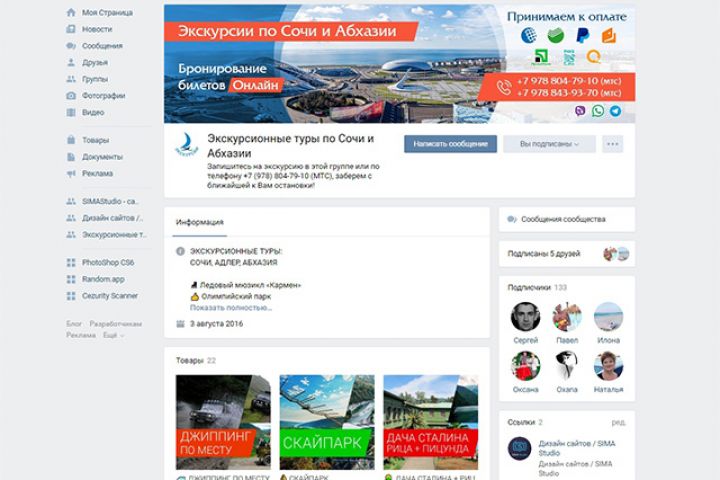Screen dimensions: 720x480
Task: Open Товары shopping bag icon
Action: pos(71,140)
